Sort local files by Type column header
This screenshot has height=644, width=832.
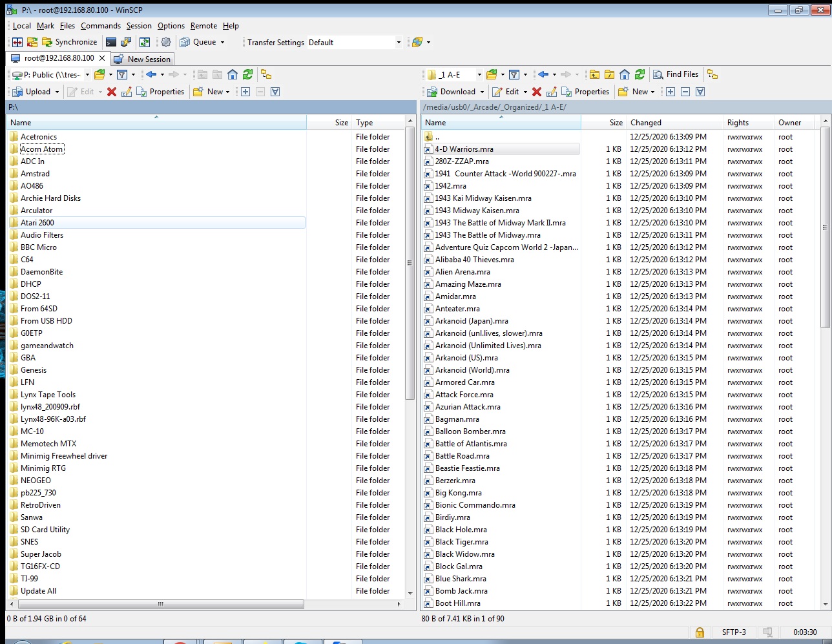click(x=378, y=123)
